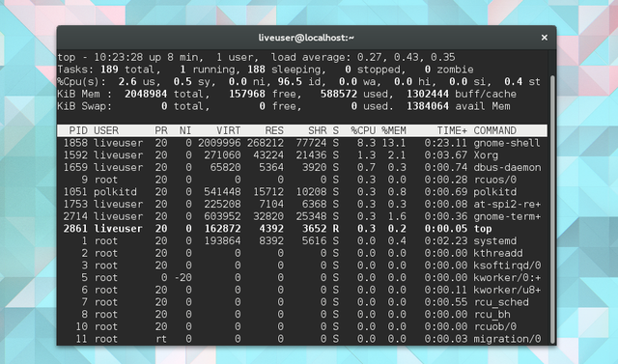Click the USER column header
Viewport: 618px width, 364px height.
coord(106,130)
